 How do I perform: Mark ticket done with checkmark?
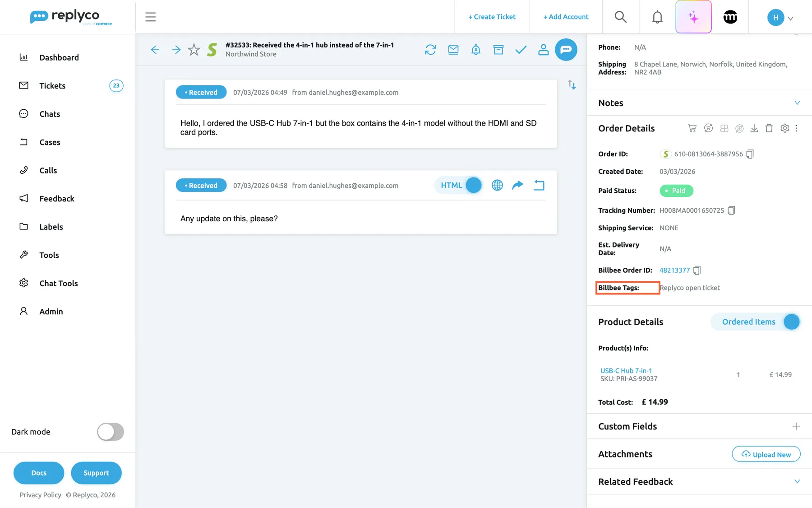pos(521,50)
